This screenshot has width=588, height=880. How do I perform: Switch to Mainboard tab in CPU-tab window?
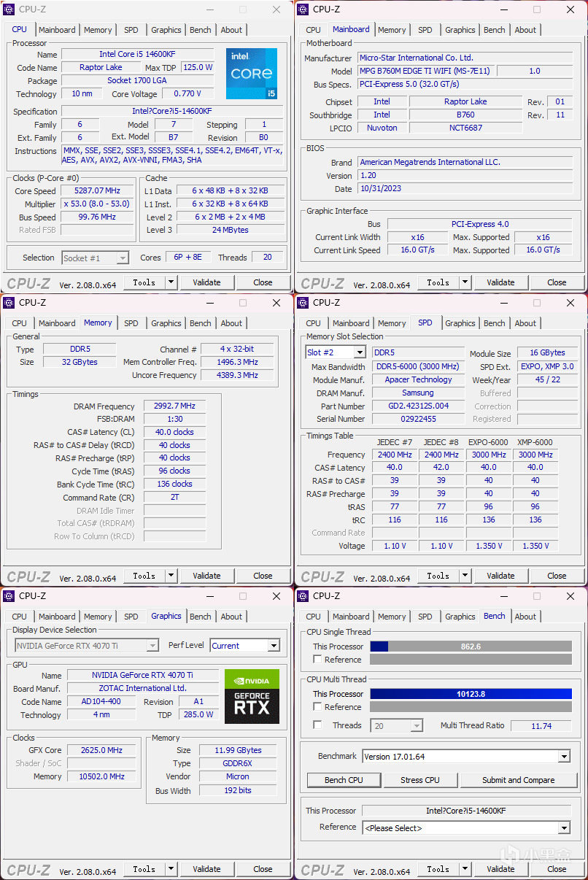[x=57, y=30]
